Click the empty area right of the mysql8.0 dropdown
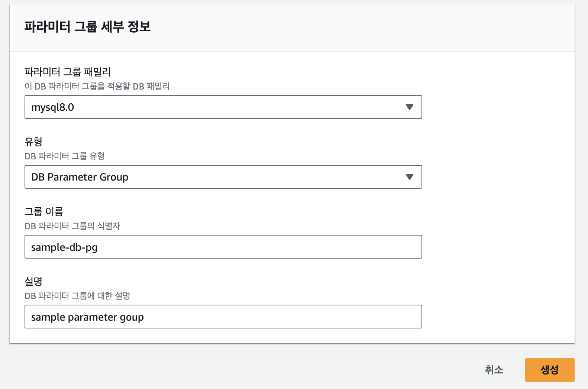The height and width of the screenshot is (389, 588). point(498,107)
